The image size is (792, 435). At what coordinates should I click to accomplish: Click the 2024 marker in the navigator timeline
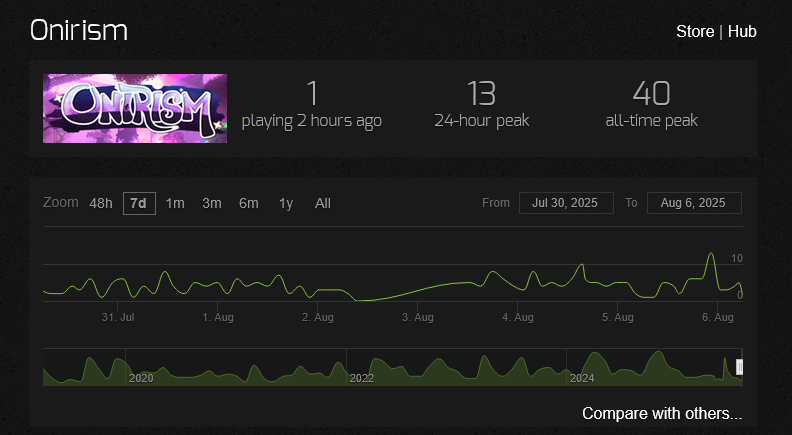click(582, 378)
